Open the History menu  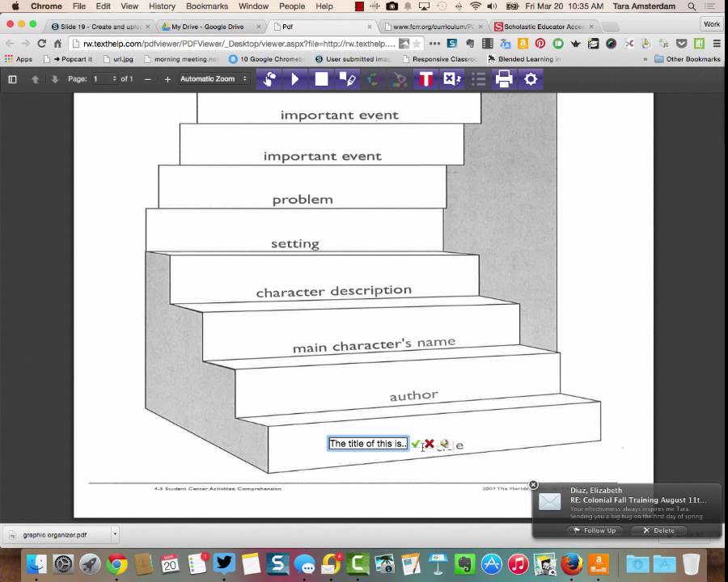click(162, 6)
